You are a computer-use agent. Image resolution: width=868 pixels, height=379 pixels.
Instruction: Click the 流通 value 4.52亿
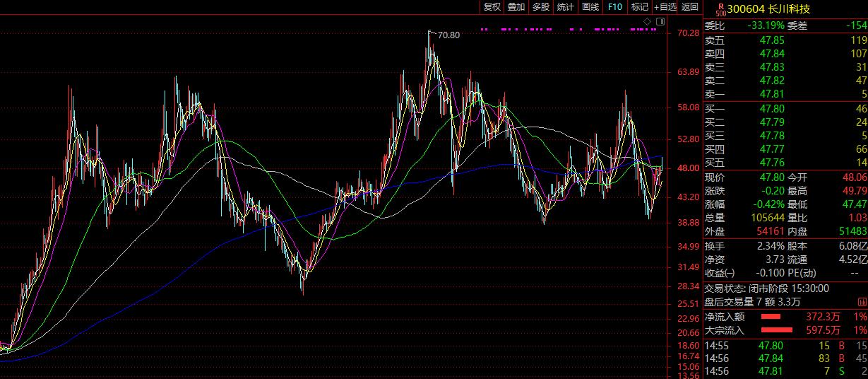[853, 260]
